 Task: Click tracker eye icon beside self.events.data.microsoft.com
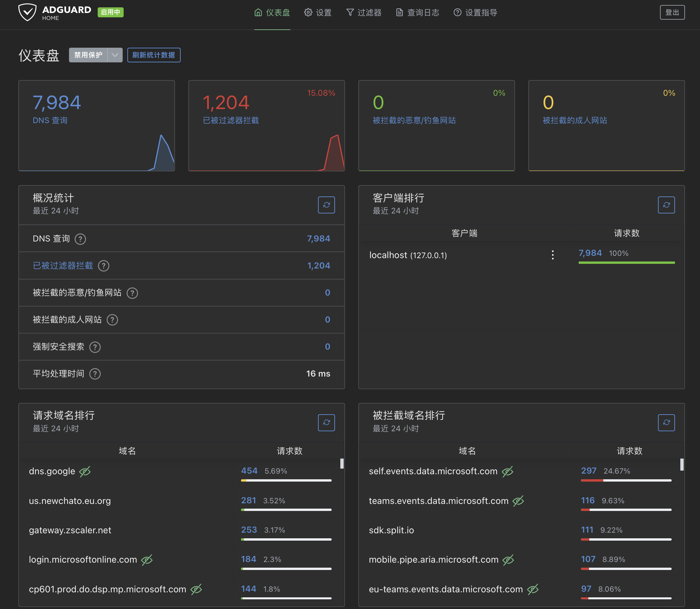tap(507, 471)
